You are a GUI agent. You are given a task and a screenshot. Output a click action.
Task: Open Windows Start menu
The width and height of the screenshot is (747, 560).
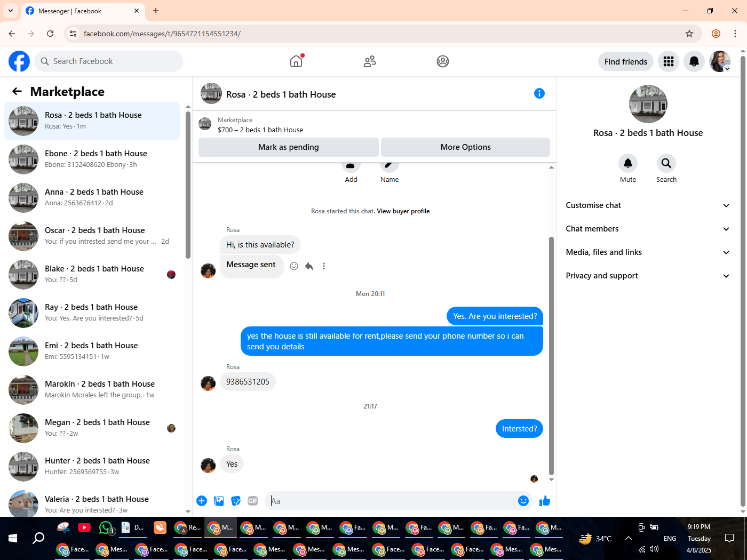tap(13, 538)
